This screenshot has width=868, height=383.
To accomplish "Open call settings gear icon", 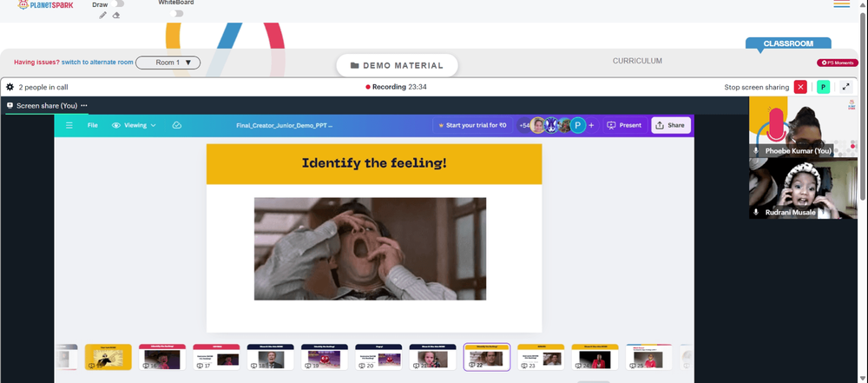I will [x=10, y=87].
